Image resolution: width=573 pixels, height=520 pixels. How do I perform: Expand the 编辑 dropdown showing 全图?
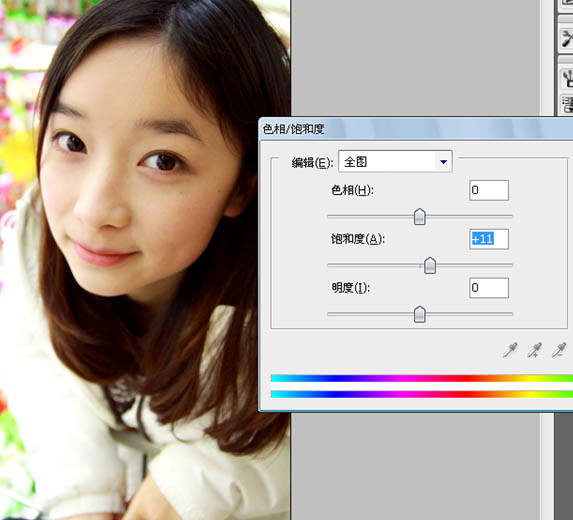point(395,161)
